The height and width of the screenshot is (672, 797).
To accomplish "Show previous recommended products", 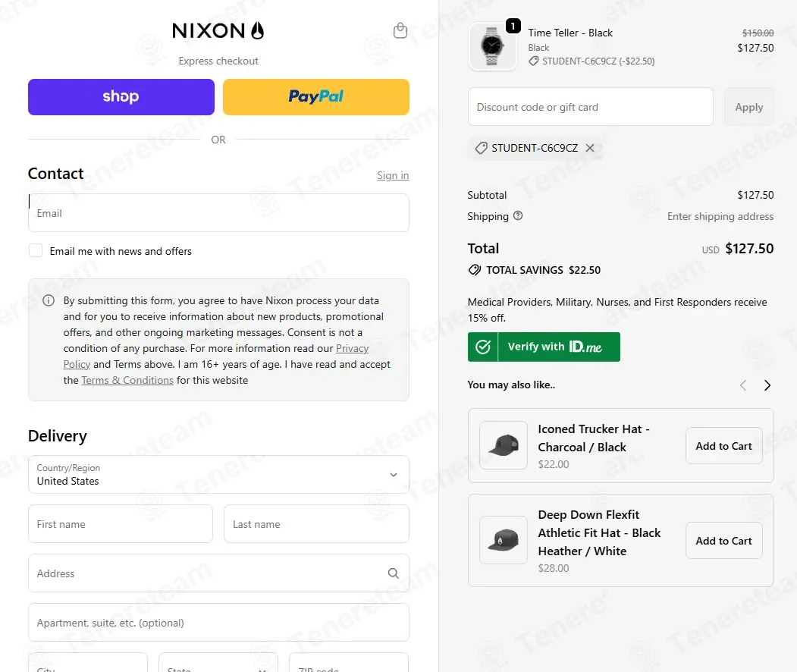I will pyautogui.click(x=743, y=385).
